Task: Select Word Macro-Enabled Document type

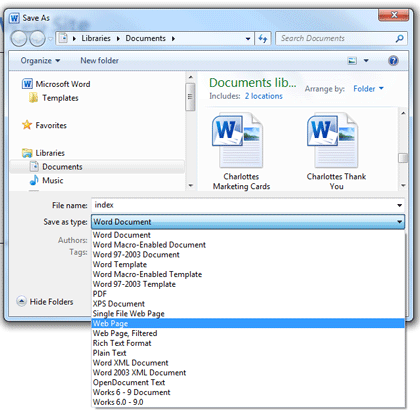Action: coord(248,245)
